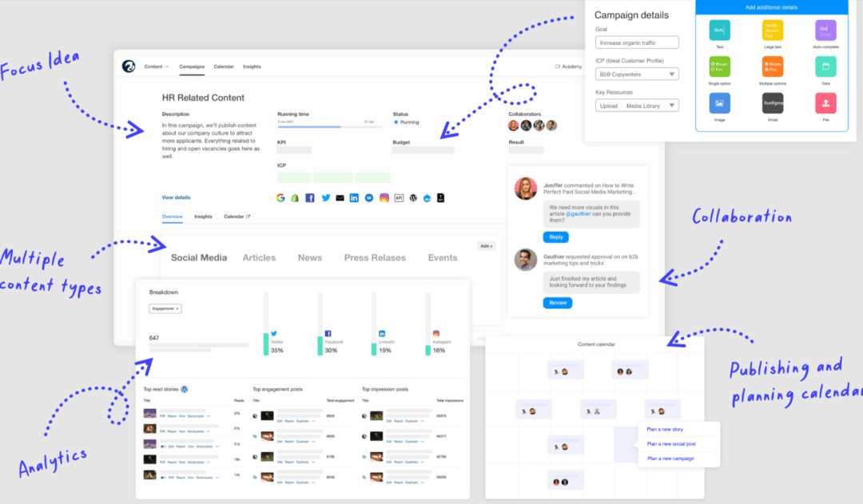Pick the Email field type icon
This screenshot has width=863, height=504.
(x=773, y=103)
